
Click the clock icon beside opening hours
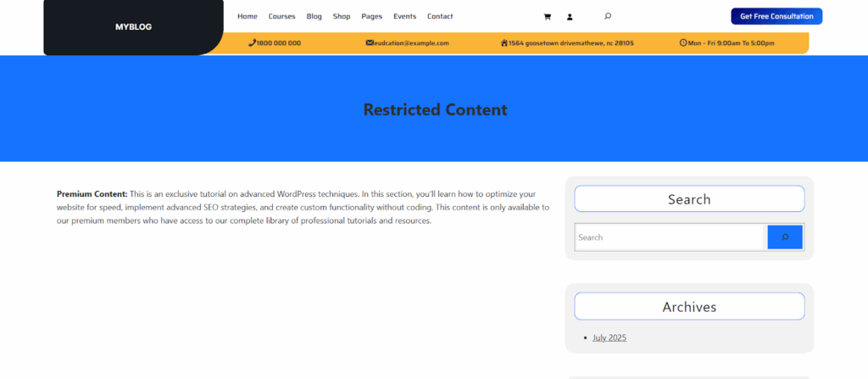tap(683, 43)
